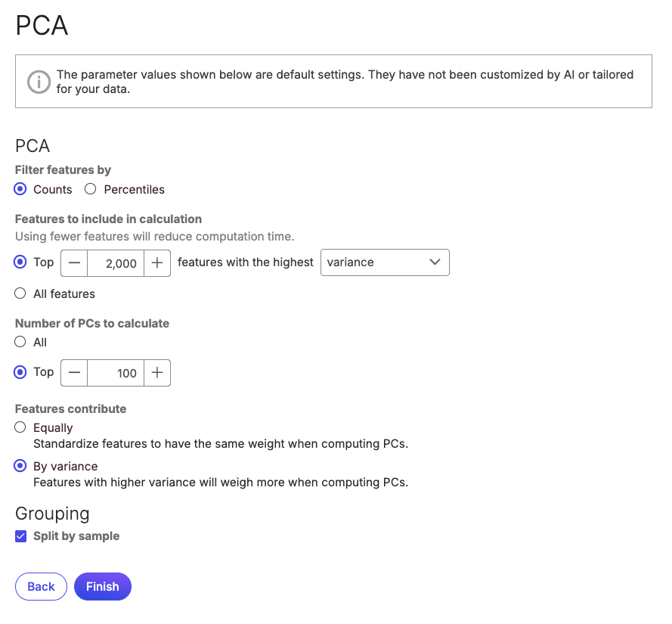672x624 pixels.
Task: Increase the top features count with plus
Action: (x=156, y=262)
